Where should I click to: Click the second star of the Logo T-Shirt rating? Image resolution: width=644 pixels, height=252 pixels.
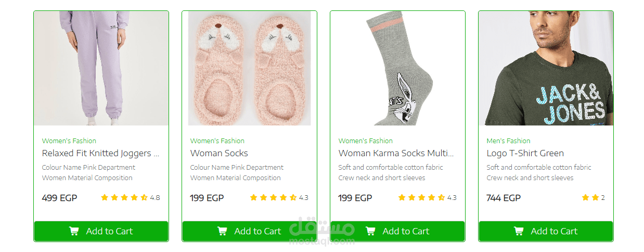pyautogui.click(x=595, y=198)
